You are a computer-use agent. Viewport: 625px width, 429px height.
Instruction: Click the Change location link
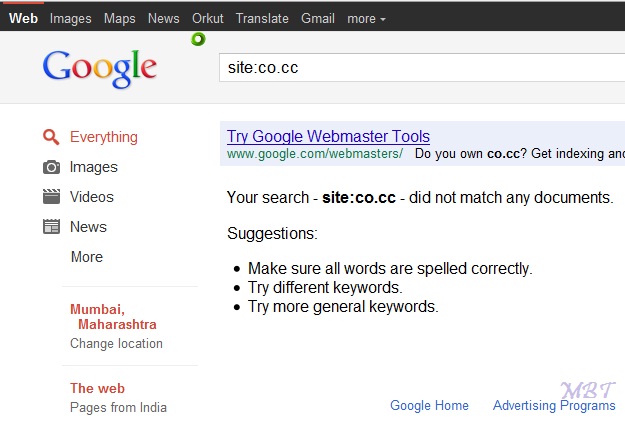[116, 343]
